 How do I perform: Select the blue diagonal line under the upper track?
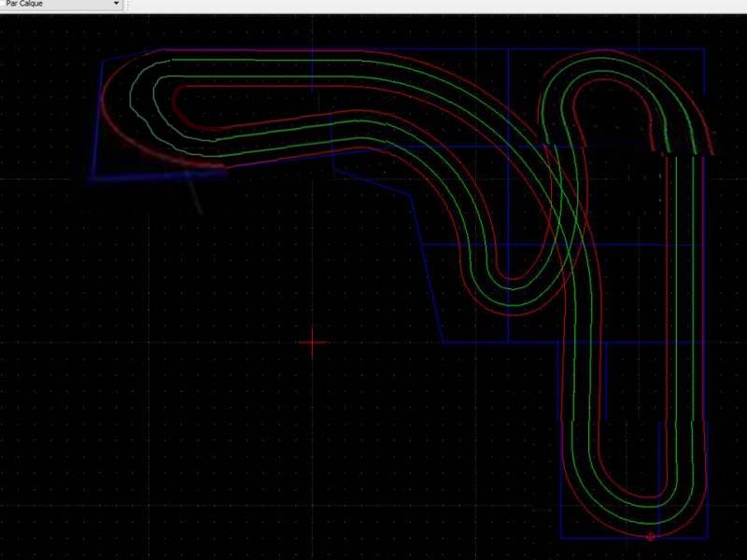[x=373, y=182]
